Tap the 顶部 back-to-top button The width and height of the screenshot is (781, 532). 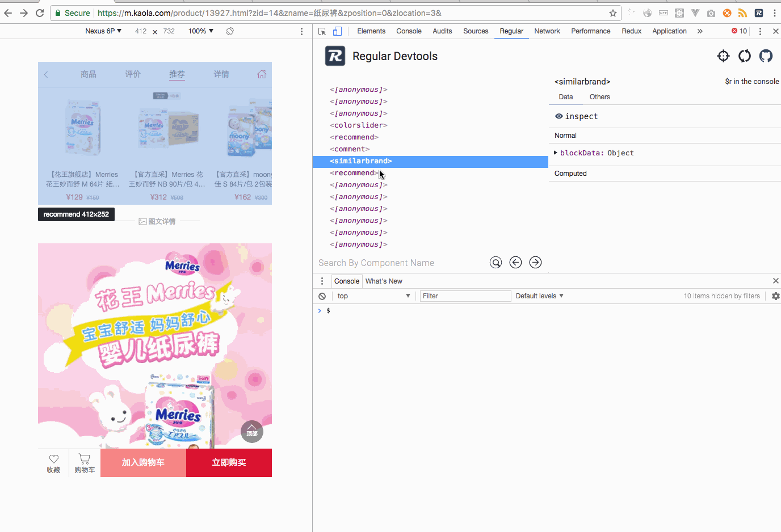pos(252,432)
